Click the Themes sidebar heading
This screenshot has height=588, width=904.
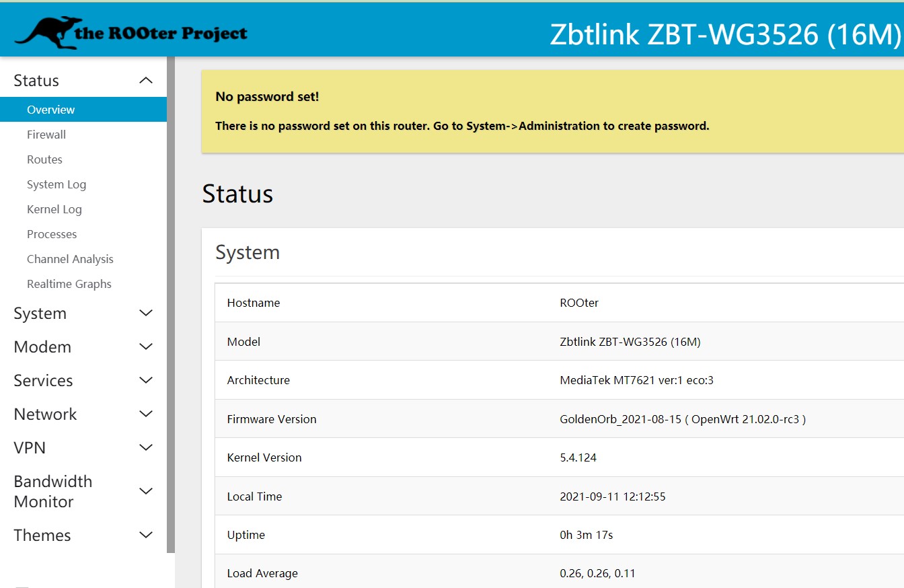(x=42, y=536)
